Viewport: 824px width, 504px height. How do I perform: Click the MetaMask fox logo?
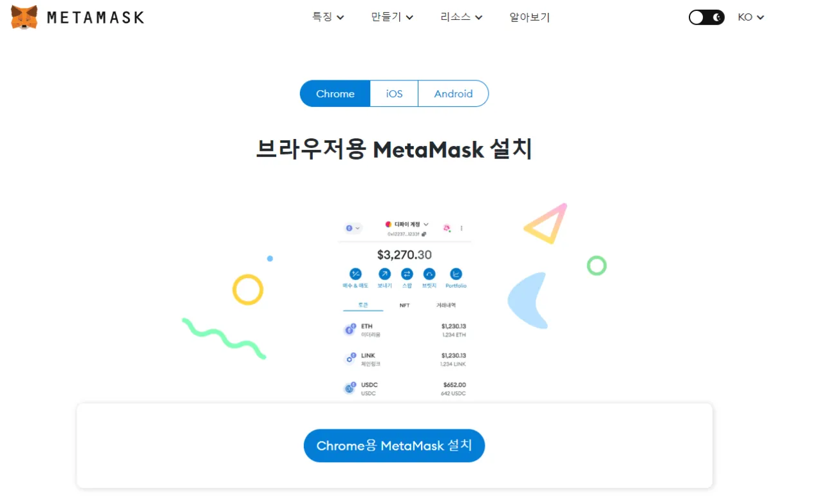click(24, 17)
